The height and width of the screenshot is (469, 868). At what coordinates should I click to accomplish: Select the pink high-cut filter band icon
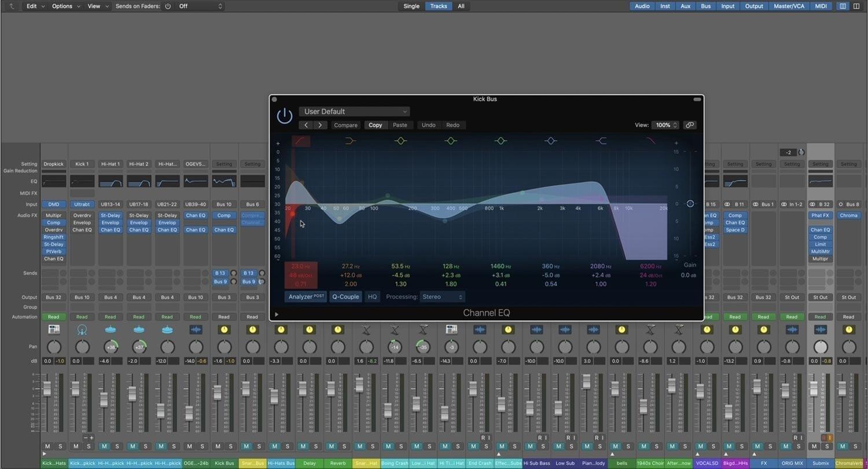651,141
